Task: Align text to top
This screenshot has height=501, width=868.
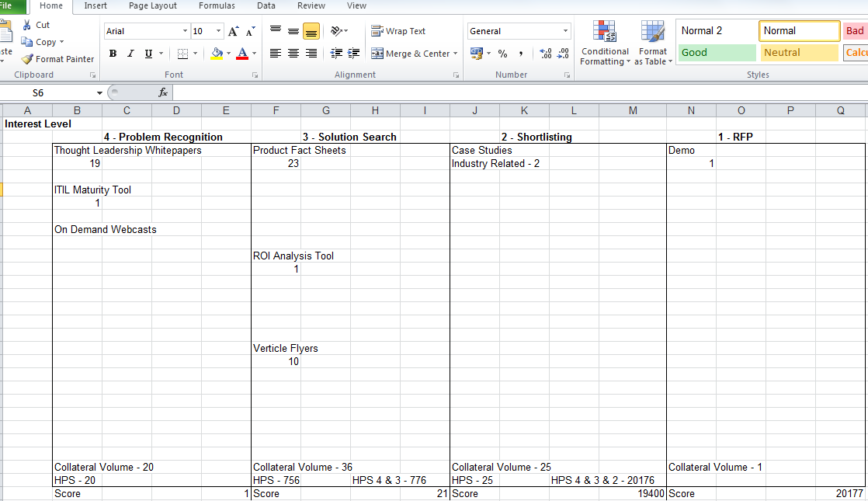Action: point(275,31)
